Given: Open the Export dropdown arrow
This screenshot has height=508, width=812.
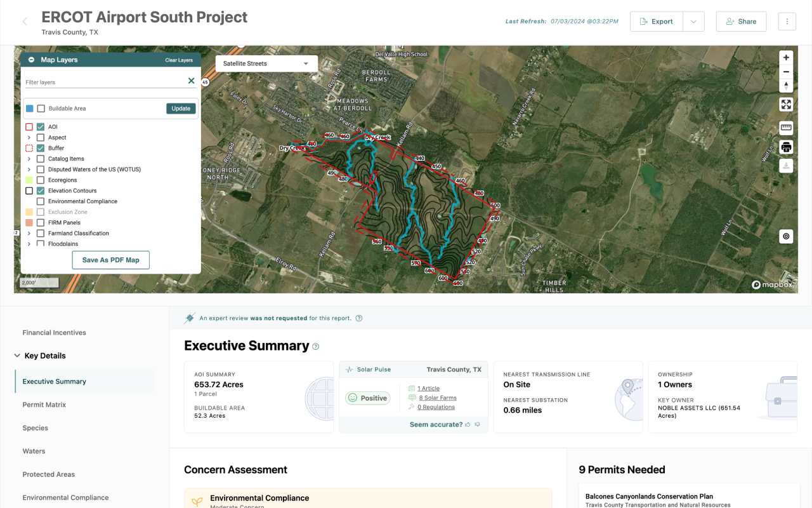Looking at the screenshot, I should pyautogui.click(x=694, y=21).
